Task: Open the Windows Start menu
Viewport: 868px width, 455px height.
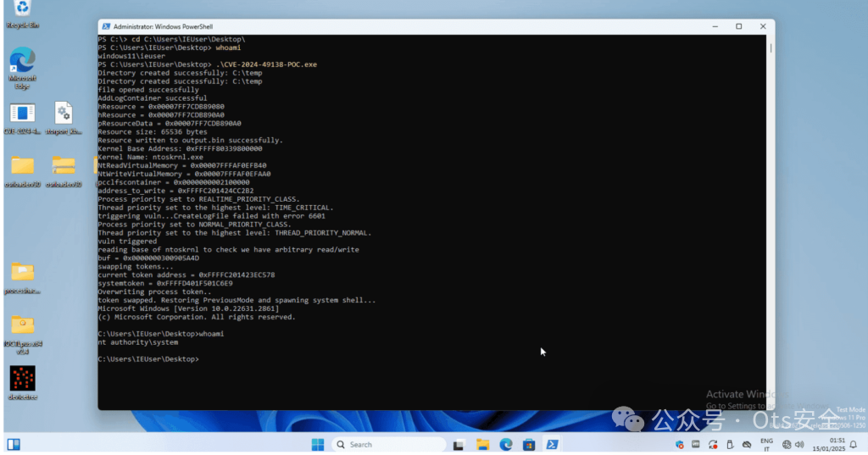Action: [318, 445]
